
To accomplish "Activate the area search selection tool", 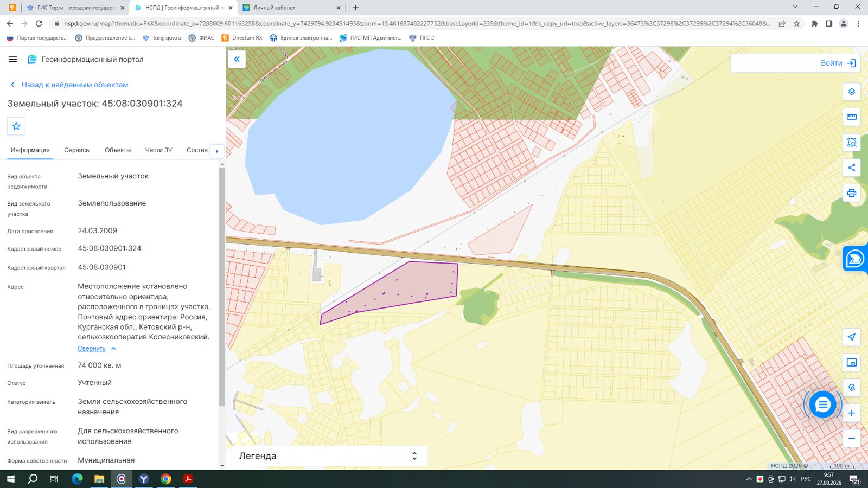I will click(852, 143).
